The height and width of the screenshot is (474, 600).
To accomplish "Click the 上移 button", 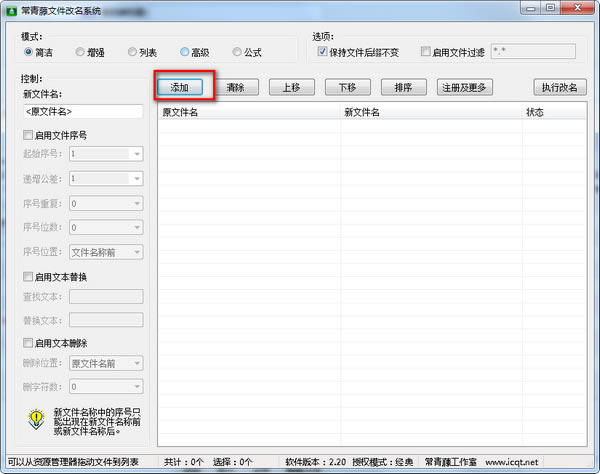I will click(x=292, y=87).
